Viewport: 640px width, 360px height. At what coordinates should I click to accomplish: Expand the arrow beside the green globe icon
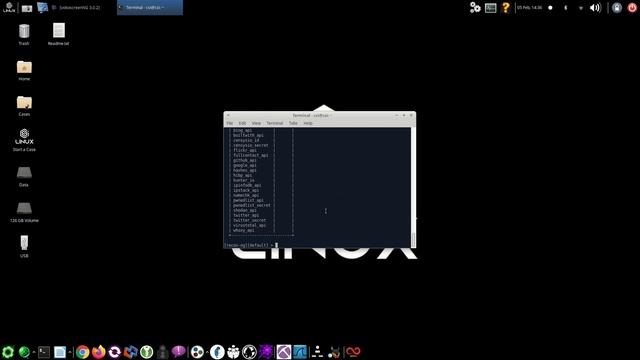34,352
